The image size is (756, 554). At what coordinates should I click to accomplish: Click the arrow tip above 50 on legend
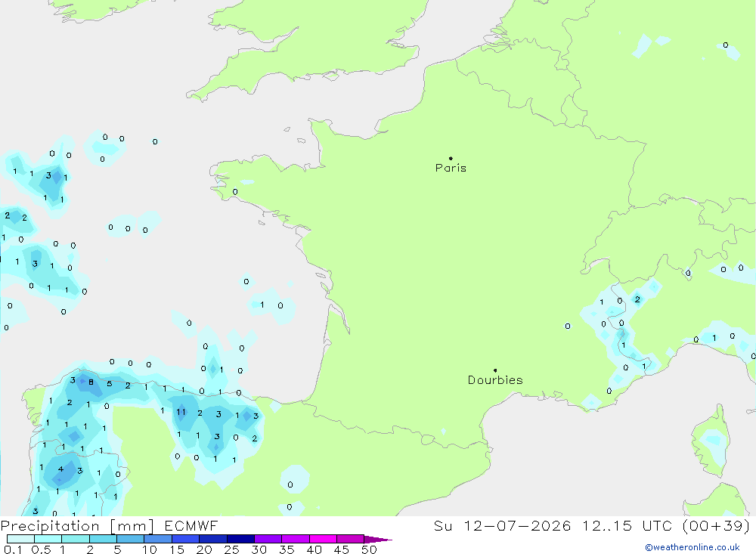379,540
